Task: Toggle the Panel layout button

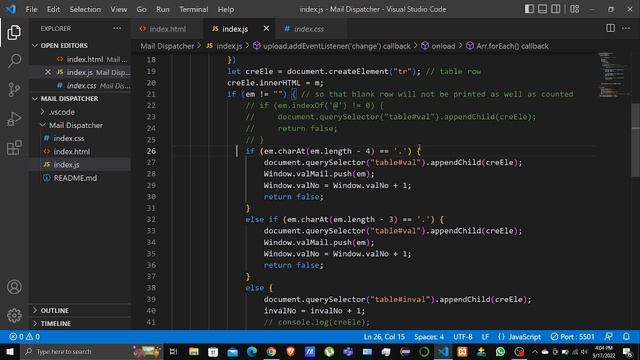Action: (x=542, y=9)
